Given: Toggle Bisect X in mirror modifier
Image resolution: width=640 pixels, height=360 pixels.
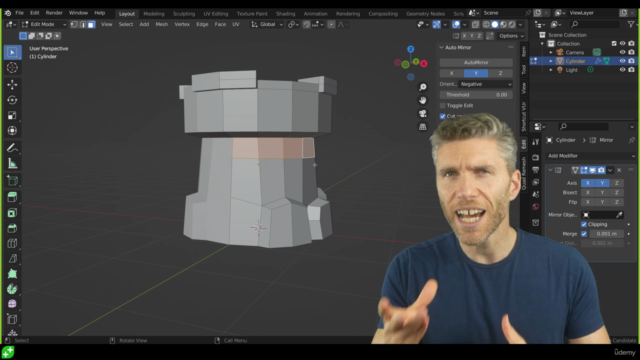Looking at the screenshot, I should pyautogui.click(x=588, y=193).
